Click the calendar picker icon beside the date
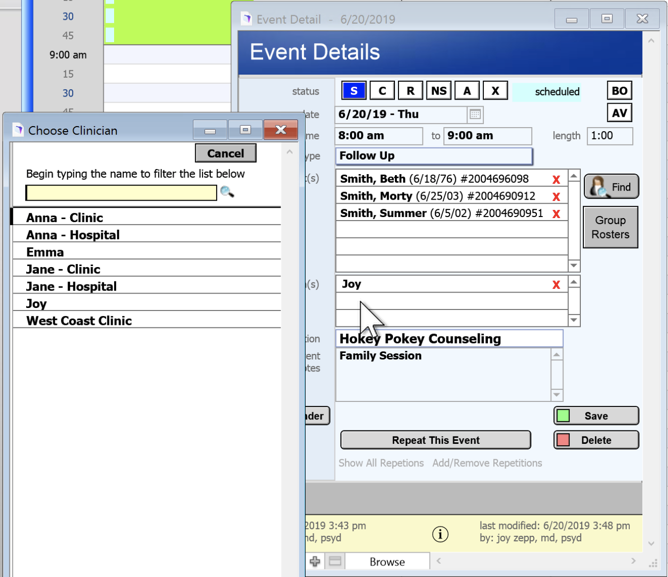This screenshot has height=577, width=668. coord(475,115)
